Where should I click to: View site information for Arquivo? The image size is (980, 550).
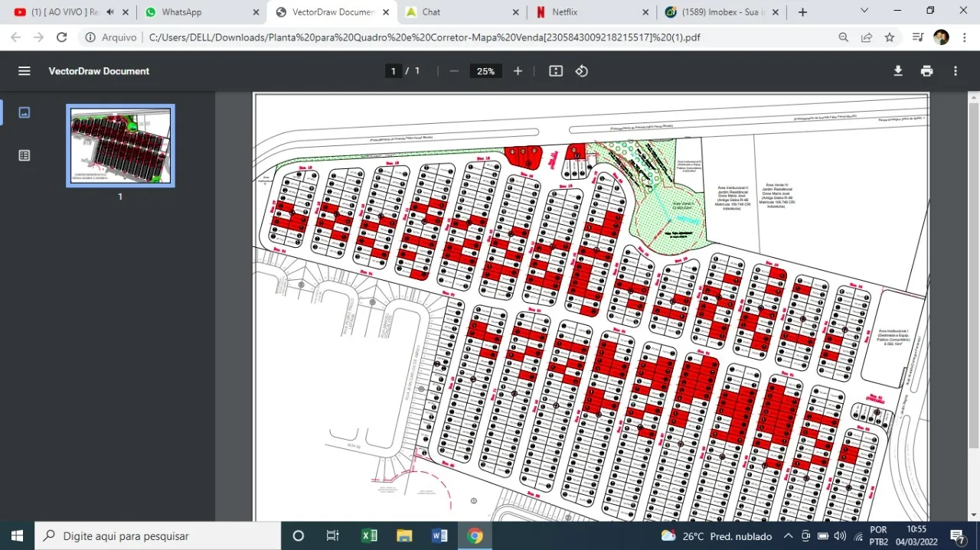pos(111,37)
